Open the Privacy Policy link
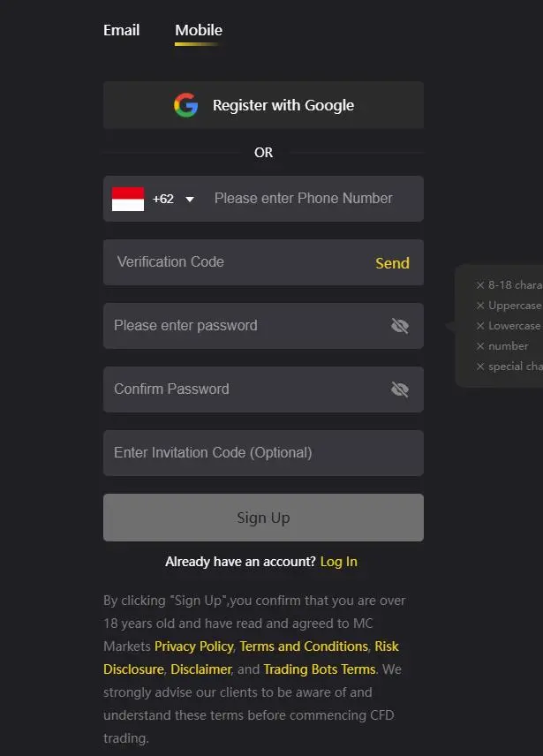This screenshot has height=756, width=543. (x=193, y=646)
